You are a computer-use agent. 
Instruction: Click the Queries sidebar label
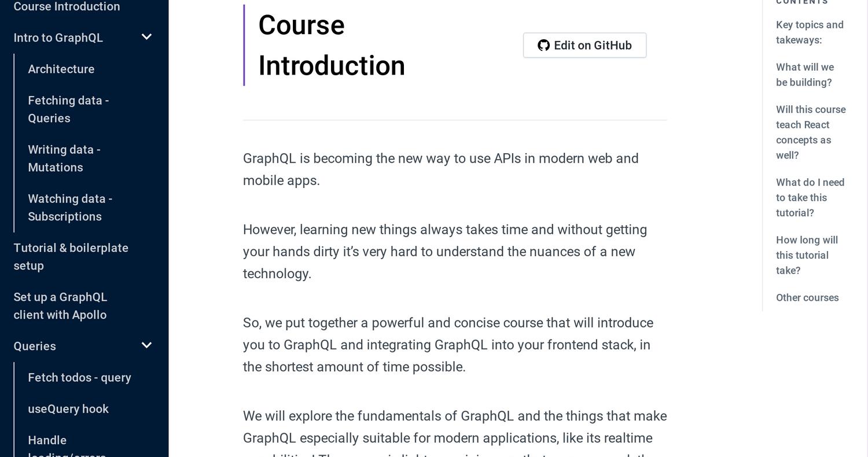coord(35,346)
